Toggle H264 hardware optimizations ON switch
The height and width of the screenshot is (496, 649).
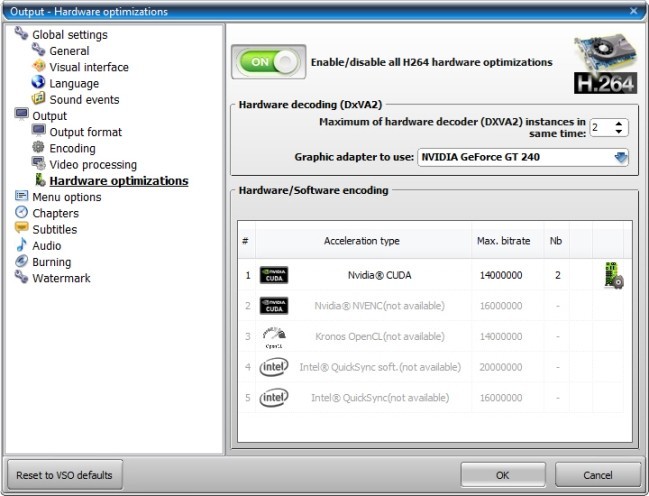click(x=269, y=62)
